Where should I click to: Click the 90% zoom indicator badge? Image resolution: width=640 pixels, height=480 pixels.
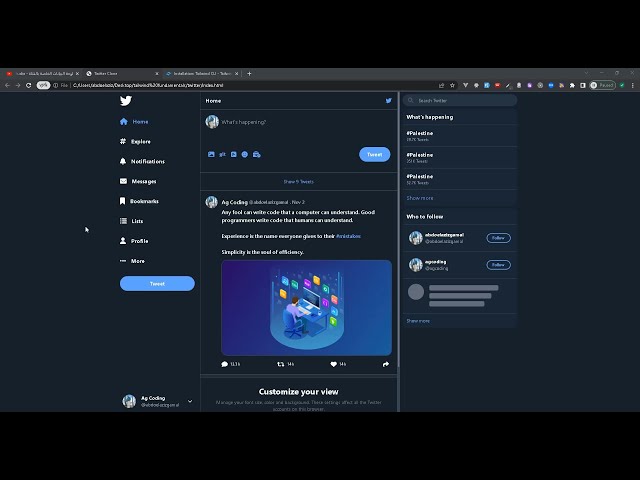(x=43, y=85)
